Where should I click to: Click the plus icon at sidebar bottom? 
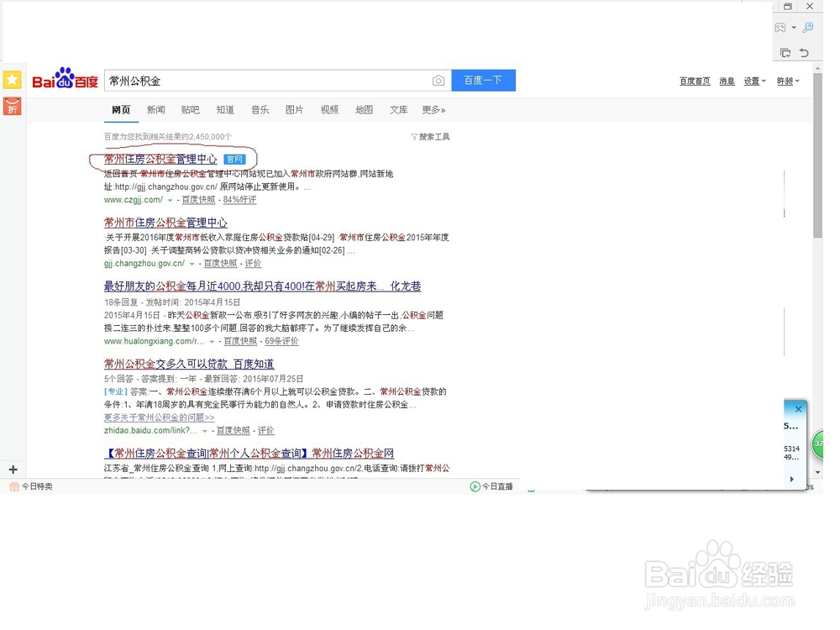[x=13, y=470]
